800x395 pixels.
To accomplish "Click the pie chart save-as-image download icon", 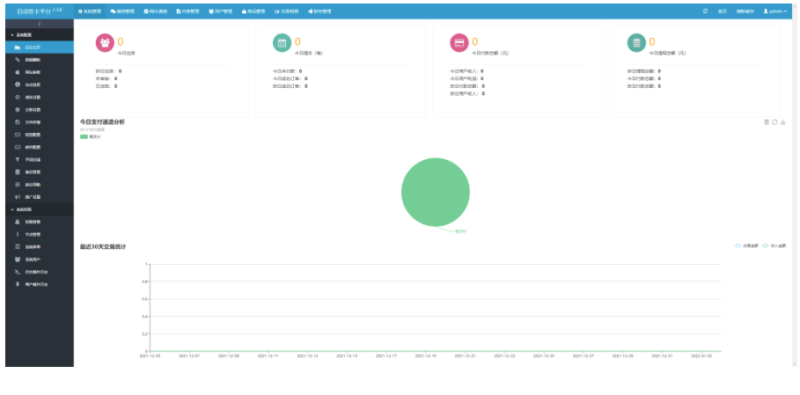I will pos(783,122).
